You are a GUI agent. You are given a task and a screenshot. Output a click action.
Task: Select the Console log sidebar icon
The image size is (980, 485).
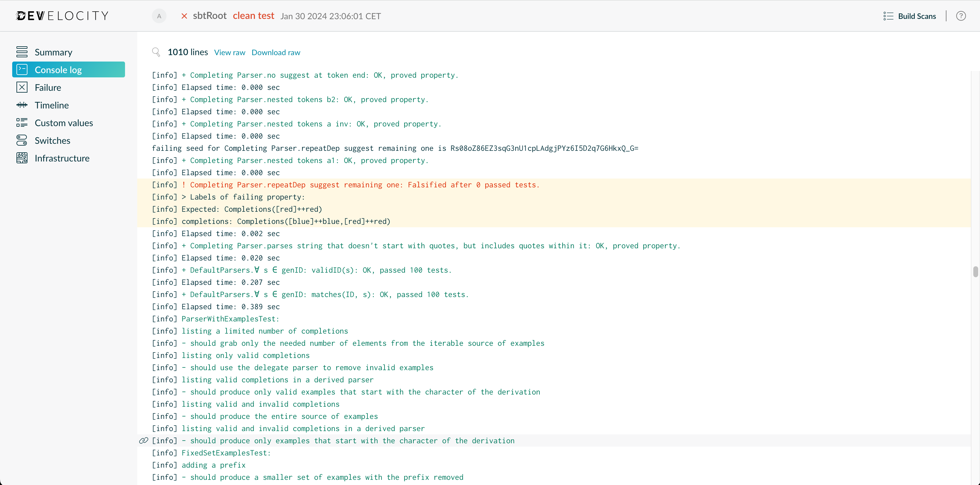tap(22, 69)
